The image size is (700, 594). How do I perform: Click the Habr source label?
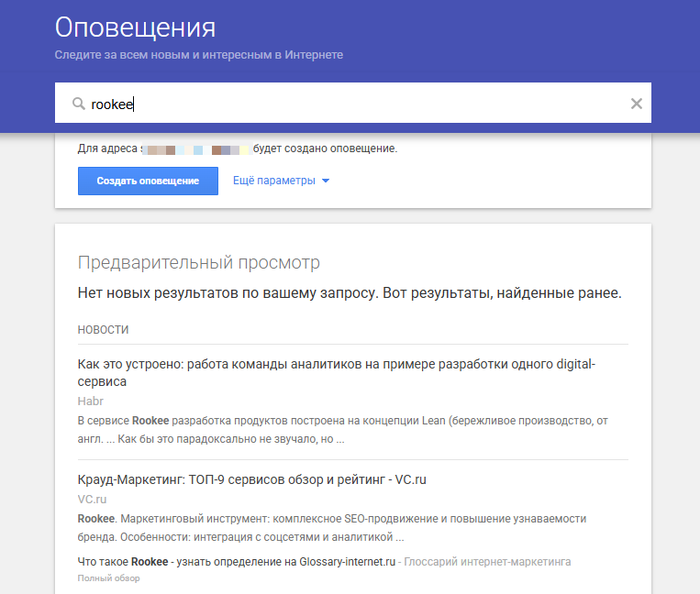coord(90,401)
